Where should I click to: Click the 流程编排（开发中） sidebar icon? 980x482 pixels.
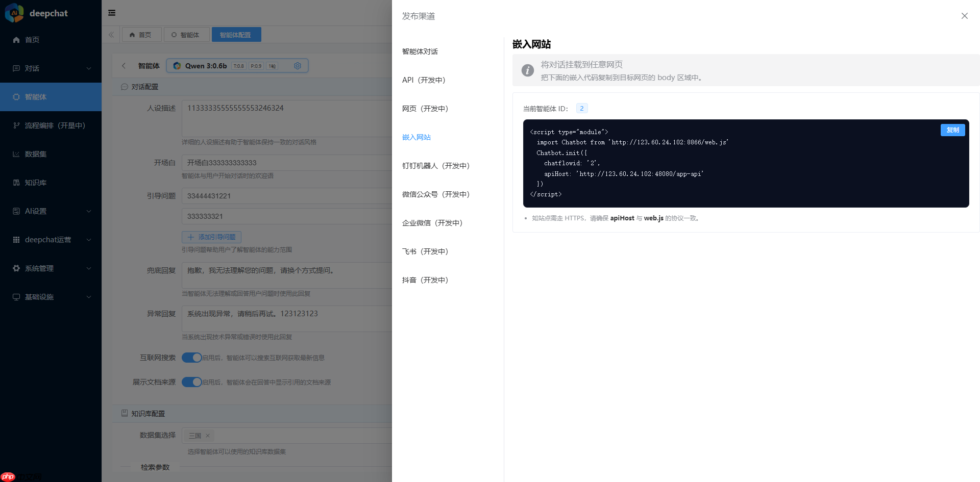point(16,125)
